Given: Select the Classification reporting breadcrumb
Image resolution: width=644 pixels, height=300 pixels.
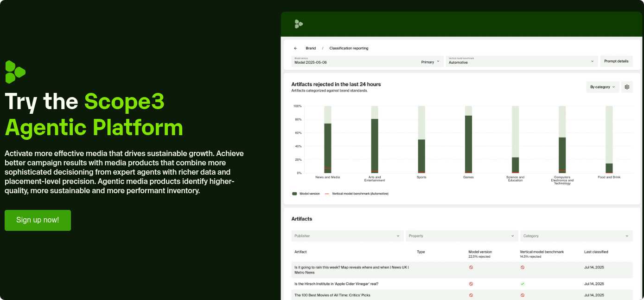Looking at the screenshot, I should [x=349, y=48].
